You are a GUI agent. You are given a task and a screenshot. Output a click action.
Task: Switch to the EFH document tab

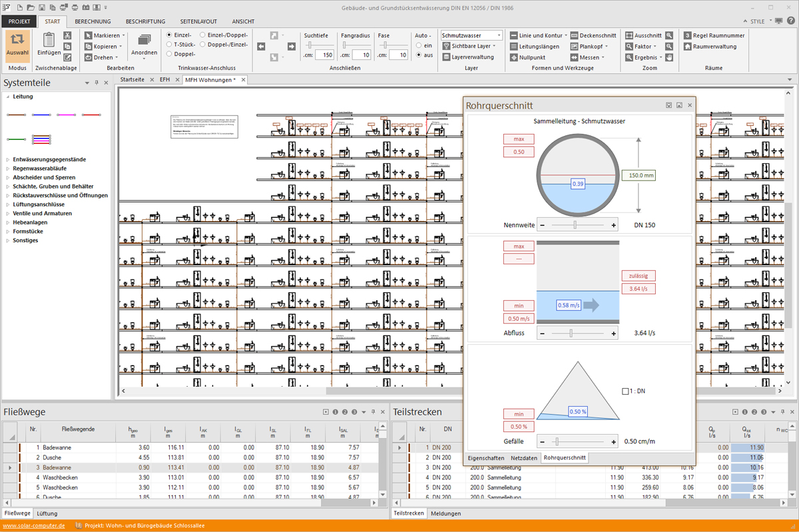[164, 79]
